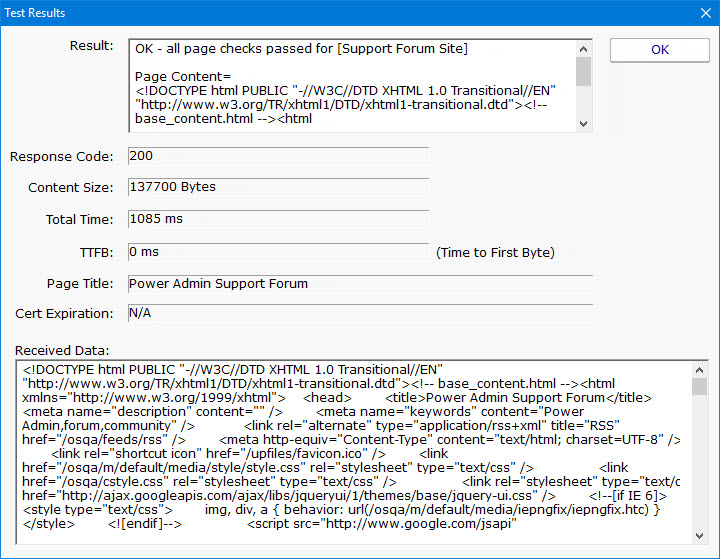The width and height of the screenshot is (720, 559).
Task: Select the Response Code field showing 200
Action: point(278,157)
